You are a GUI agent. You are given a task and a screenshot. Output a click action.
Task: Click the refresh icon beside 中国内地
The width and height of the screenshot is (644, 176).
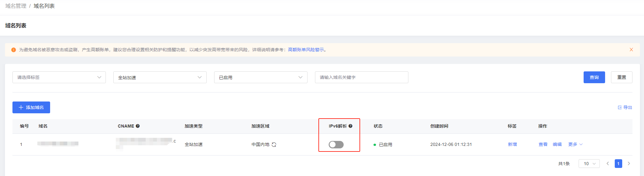(x=274, y=145)
